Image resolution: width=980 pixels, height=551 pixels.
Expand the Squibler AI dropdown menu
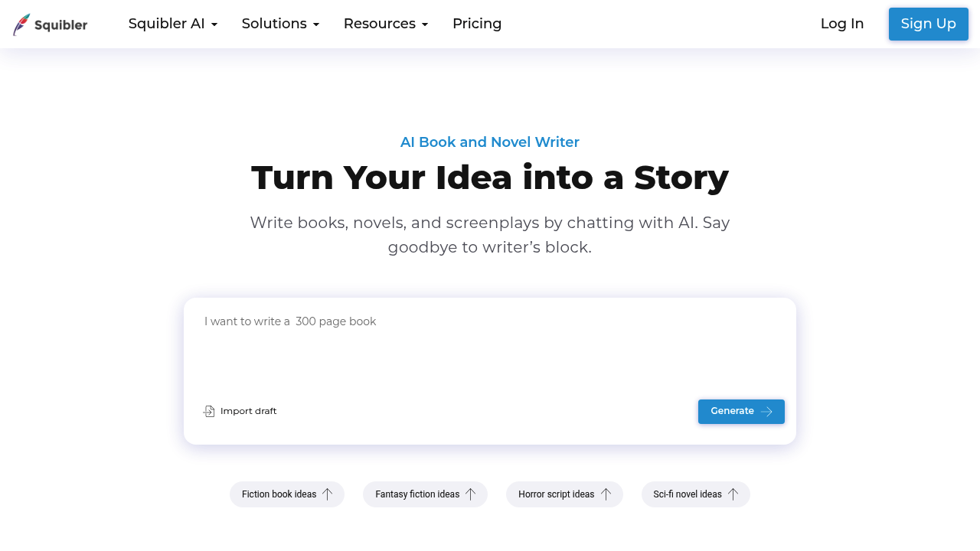pyautogui.click(x=173, y=24)
